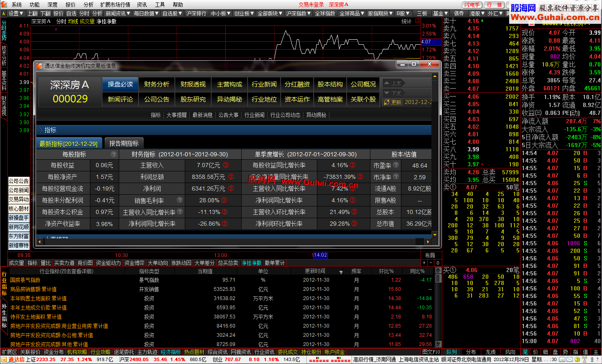Image resolution: width=602 pixels, height=364 pixels.
Task: Toggle the 笔 view in bottom right
Action: click(x=525, y=352)
